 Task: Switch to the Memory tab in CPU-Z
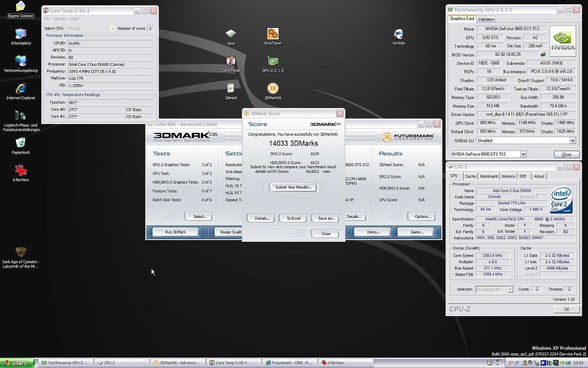508,176
